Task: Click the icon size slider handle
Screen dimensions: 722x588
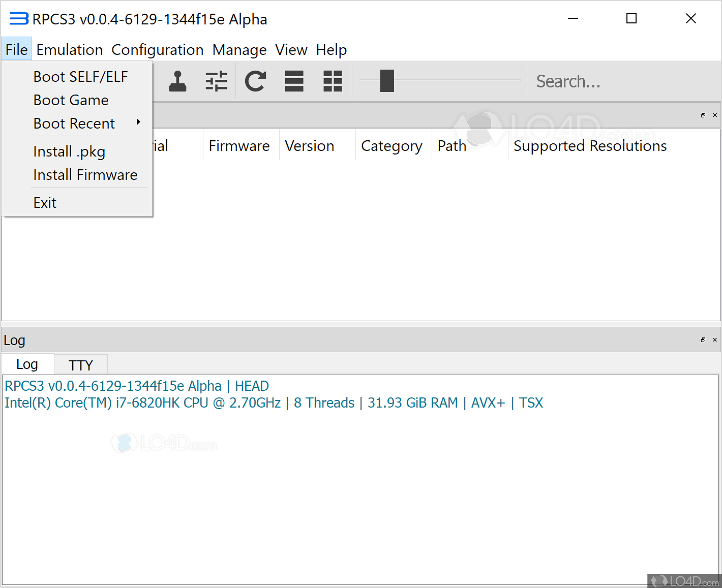Action: point(387,81)
